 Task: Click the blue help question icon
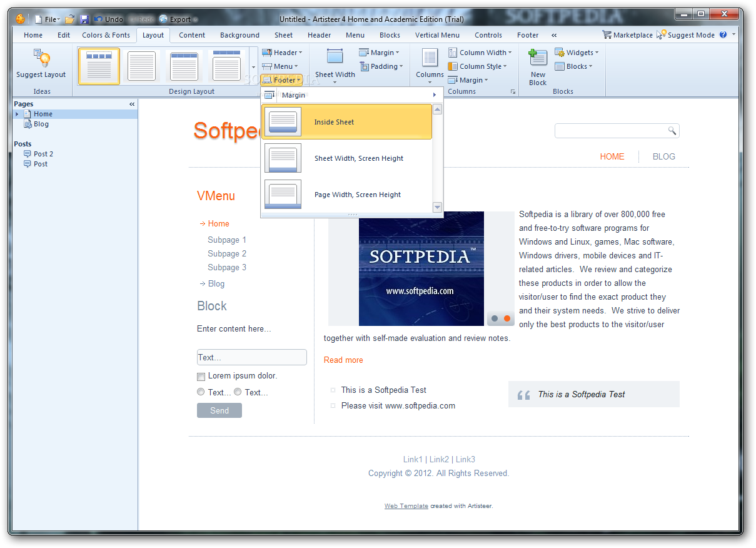(x=723, y=35)
